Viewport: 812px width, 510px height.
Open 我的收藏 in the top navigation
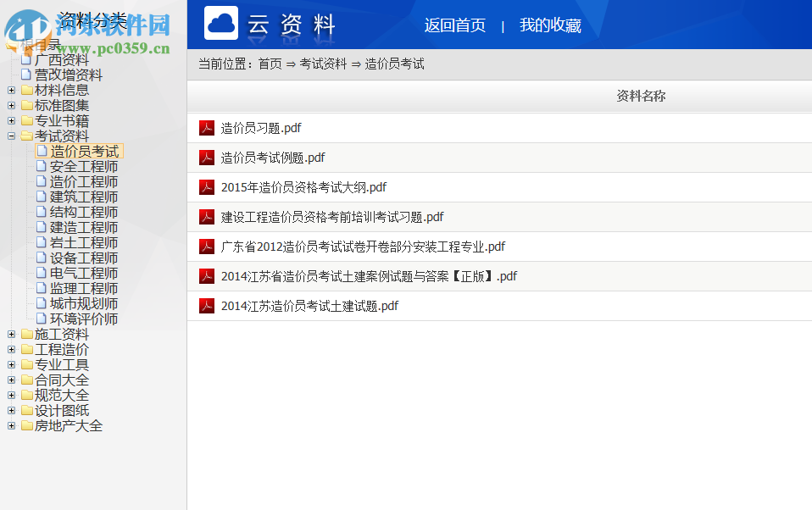tap(550, 26)
